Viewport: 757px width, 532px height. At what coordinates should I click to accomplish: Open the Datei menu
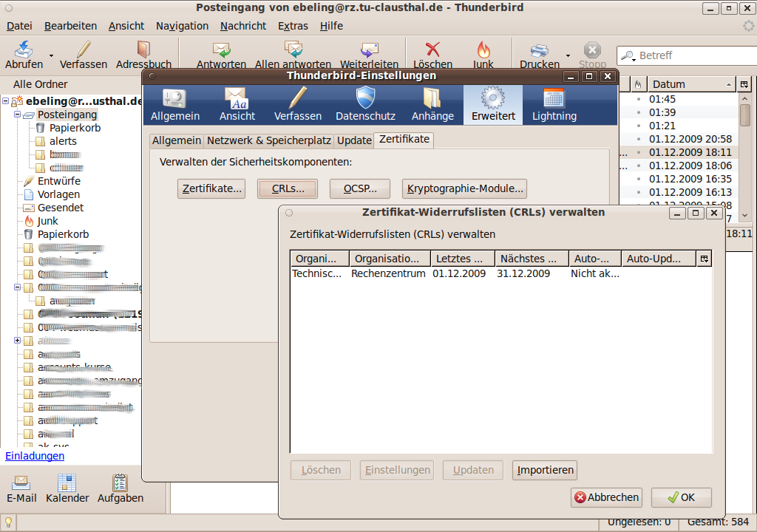[19, 26]
